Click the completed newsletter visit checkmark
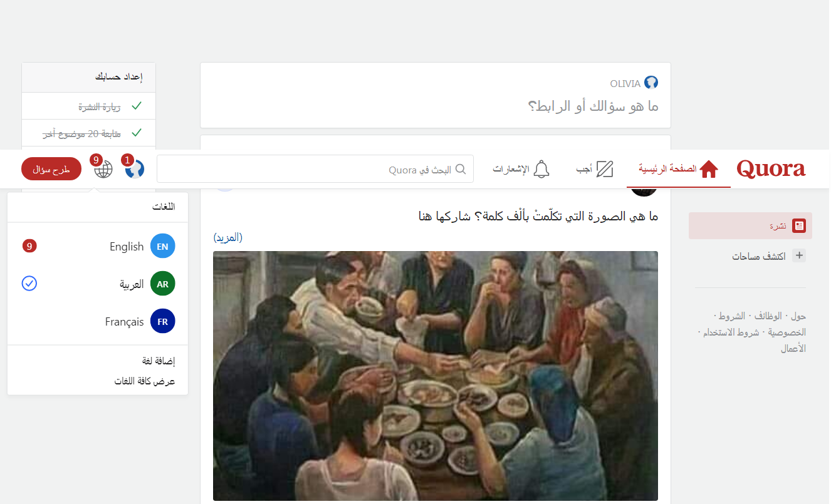The width and height of the screenshot is (831, 504). (137, 106)
